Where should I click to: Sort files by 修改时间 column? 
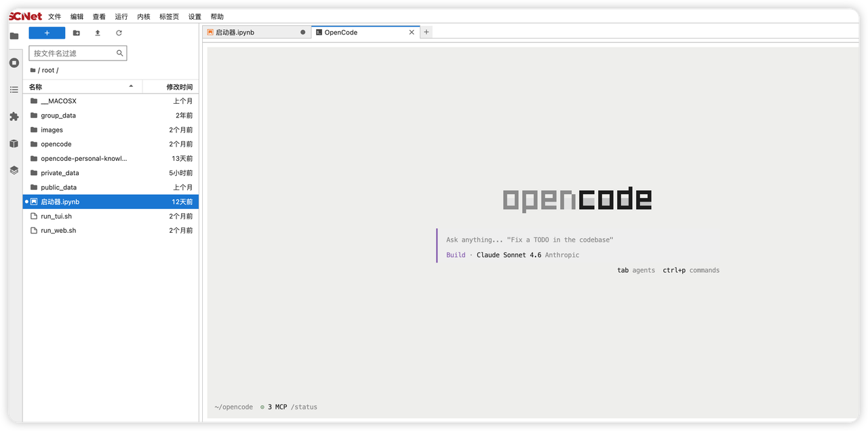point(170,87)
